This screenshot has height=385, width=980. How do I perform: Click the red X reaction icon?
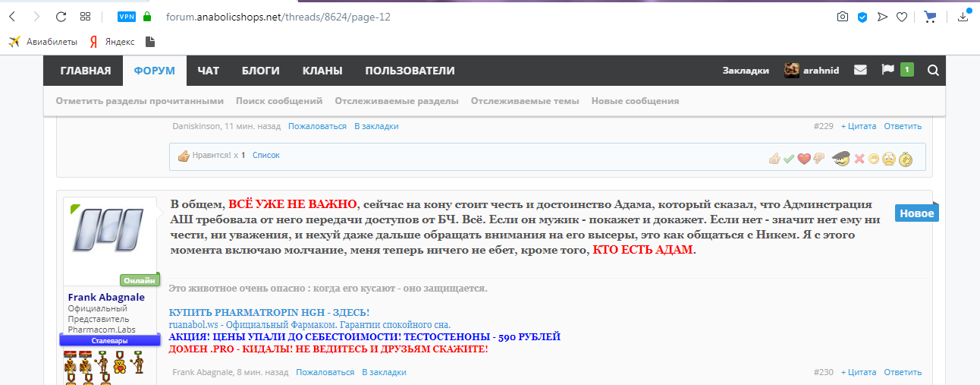tap(859, 159)
